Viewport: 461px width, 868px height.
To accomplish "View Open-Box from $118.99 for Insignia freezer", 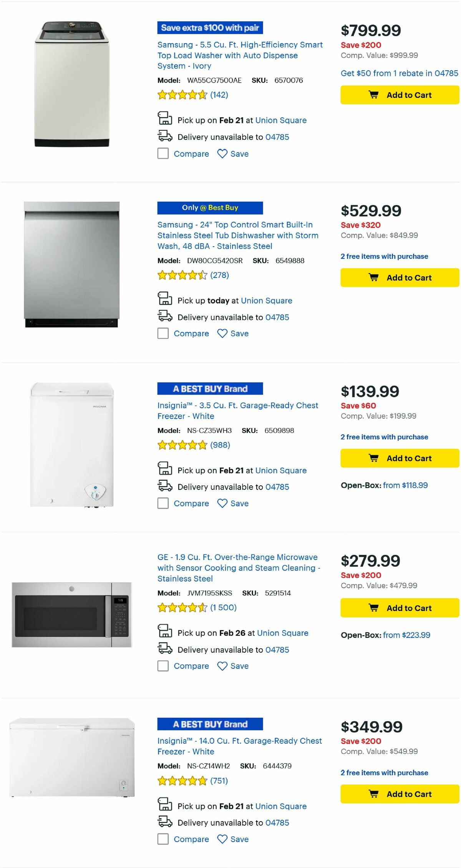I will pos(405,485).
